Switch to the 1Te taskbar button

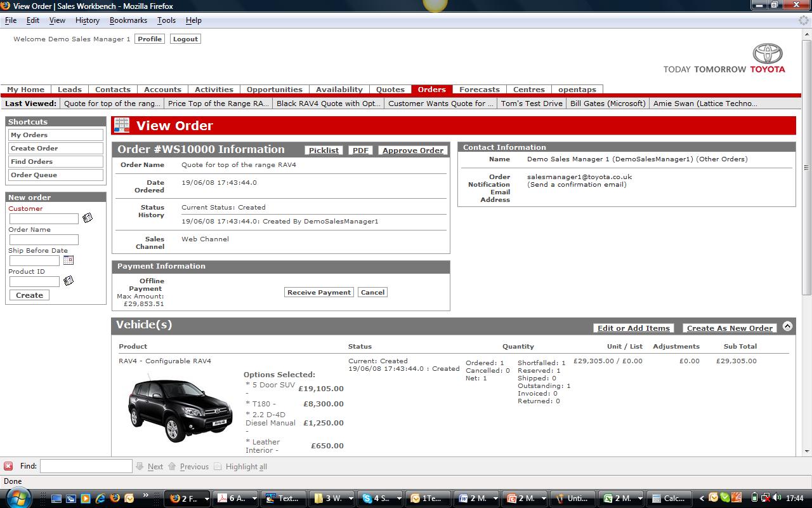point(428,498)
